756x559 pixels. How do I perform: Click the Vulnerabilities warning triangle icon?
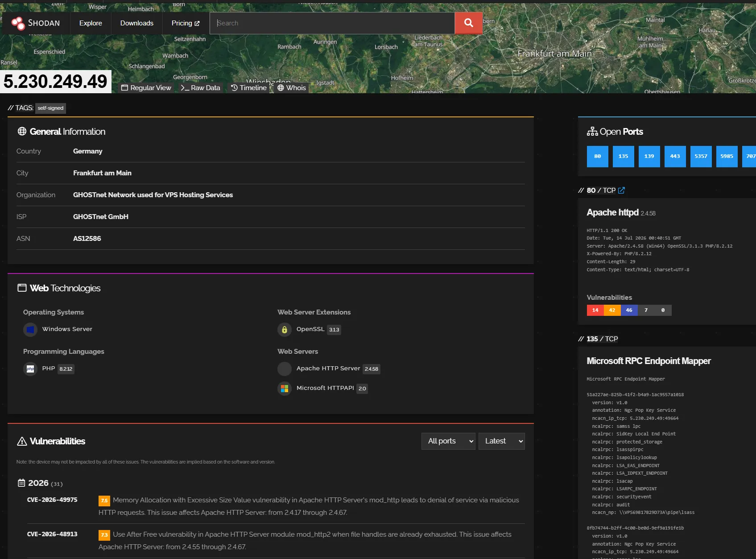coord(22,441)
